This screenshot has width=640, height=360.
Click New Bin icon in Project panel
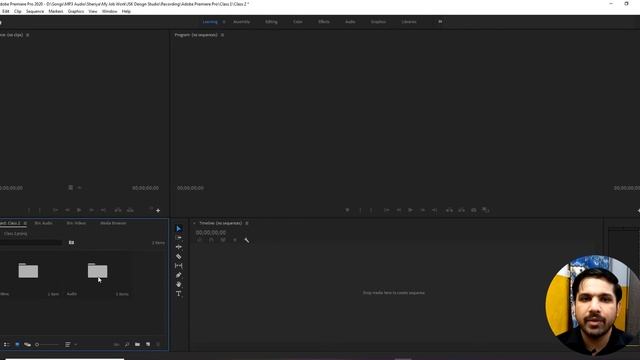(x=138, y=344)
